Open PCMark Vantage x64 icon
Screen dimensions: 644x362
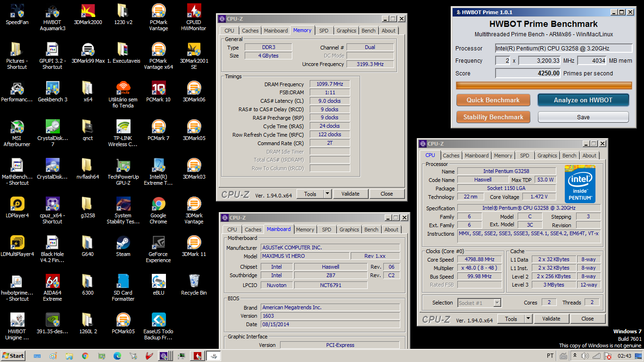tap(158, 56)
